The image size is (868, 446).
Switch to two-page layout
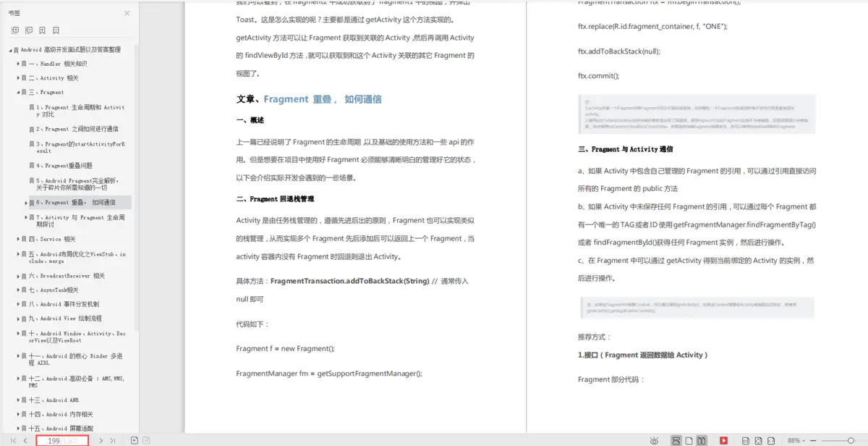coord(701,440)
